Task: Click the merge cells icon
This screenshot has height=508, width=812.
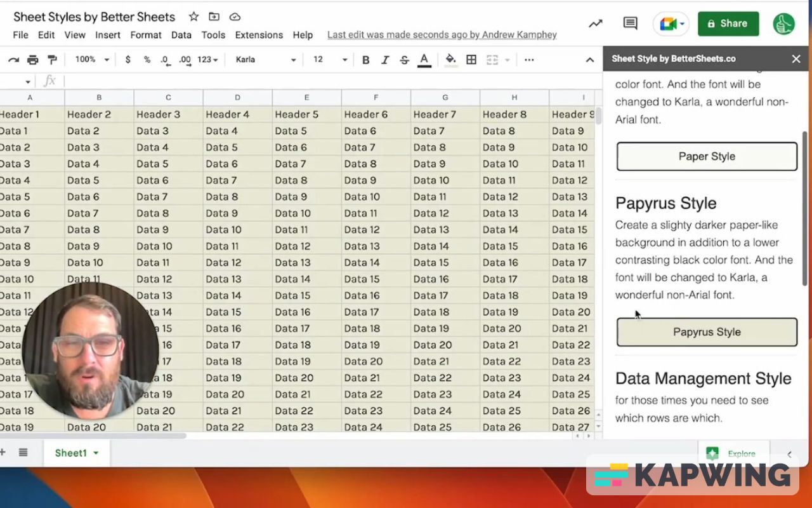Action: tap(492, 60)
